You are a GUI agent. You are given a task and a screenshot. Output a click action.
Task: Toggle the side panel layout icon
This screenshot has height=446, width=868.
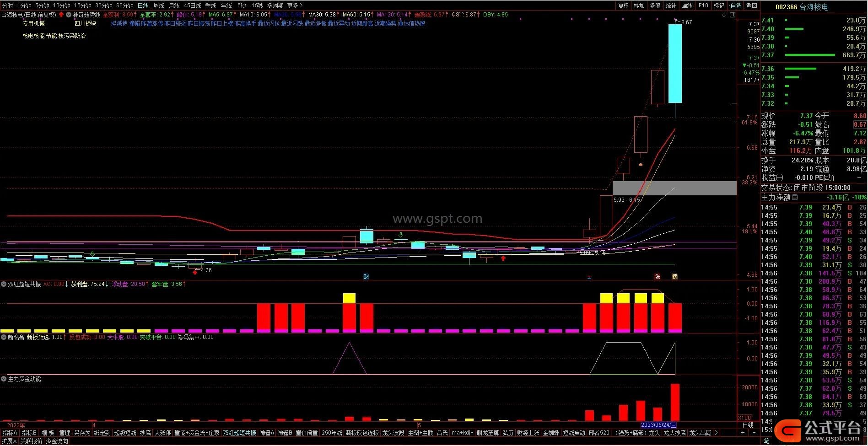(x=733, y=15)
